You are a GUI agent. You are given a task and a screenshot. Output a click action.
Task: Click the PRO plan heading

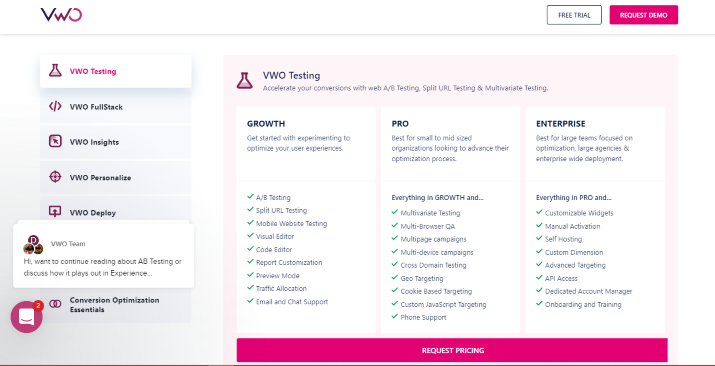[400, 124]
